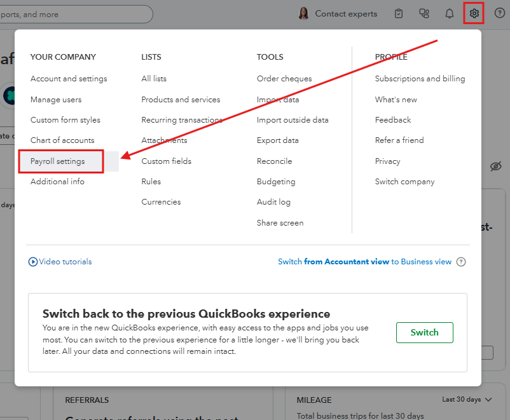Click the Video tutorials play icon
This screenshot has width=510, height=420.
33,262
